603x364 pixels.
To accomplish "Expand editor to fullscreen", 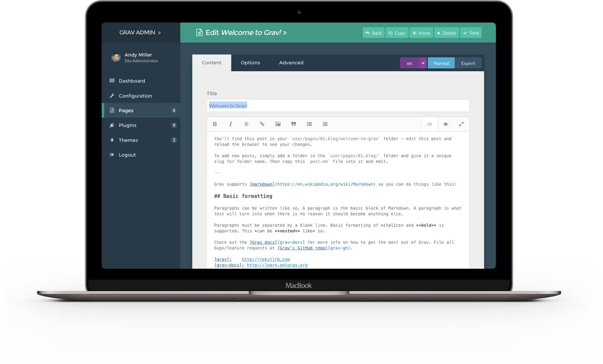I will click(461, 124).
